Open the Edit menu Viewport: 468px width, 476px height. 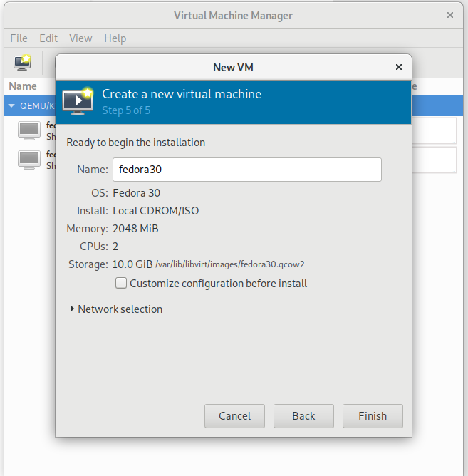tap(48, 38)
